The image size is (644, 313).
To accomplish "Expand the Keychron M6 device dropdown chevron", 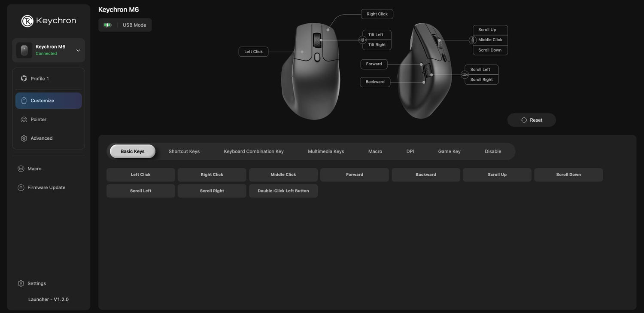I will click(78, 50).
